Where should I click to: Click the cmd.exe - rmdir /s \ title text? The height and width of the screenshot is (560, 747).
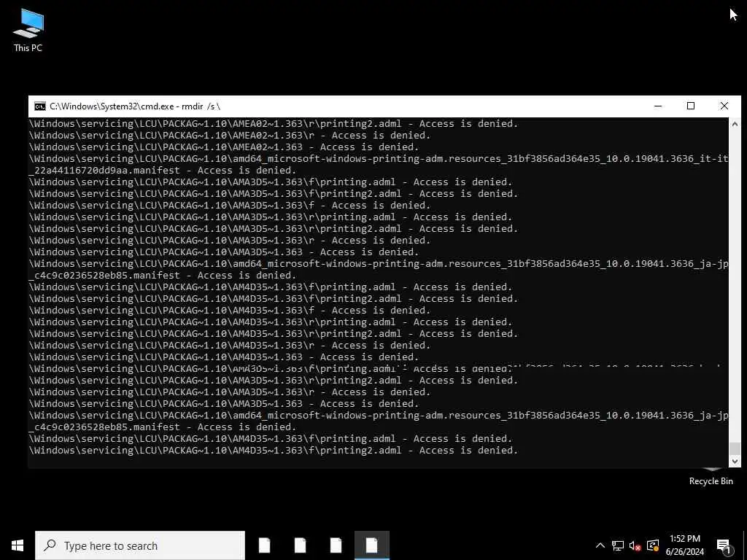pyautogui.click(x=135, y=106)
